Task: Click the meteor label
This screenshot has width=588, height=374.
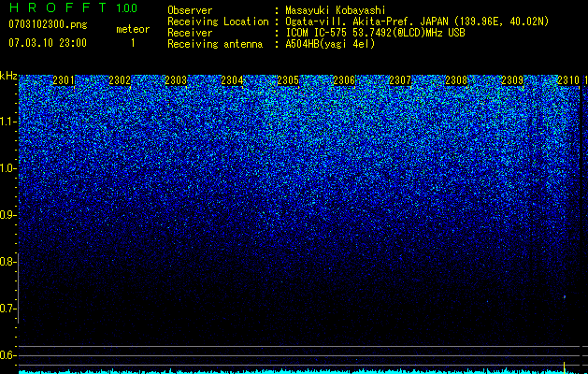Action: point(133,29)
